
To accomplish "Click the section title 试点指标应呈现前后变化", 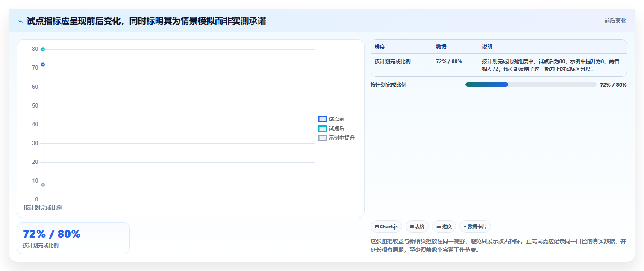I will click(x=146, y=21).
